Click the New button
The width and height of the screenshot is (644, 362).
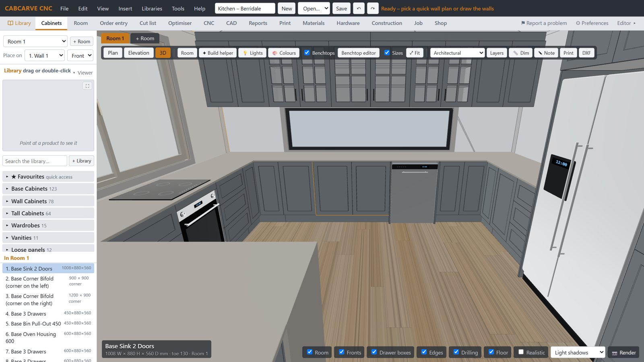click(287, 8)
